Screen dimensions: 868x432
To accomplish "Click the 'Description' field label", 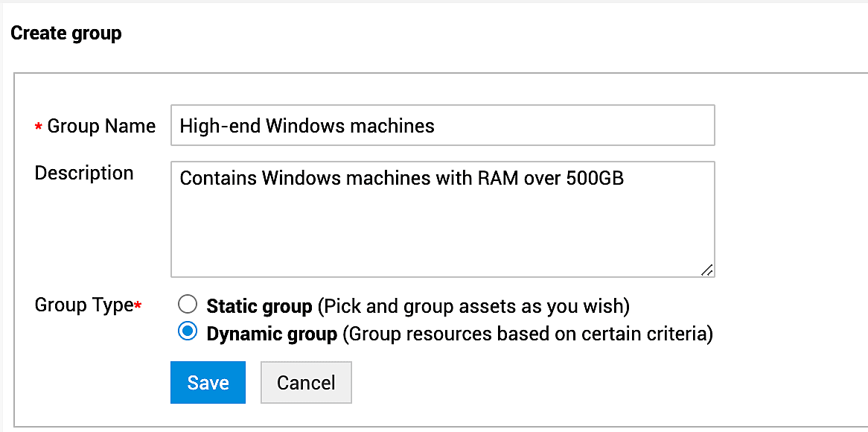I will 84,173.
